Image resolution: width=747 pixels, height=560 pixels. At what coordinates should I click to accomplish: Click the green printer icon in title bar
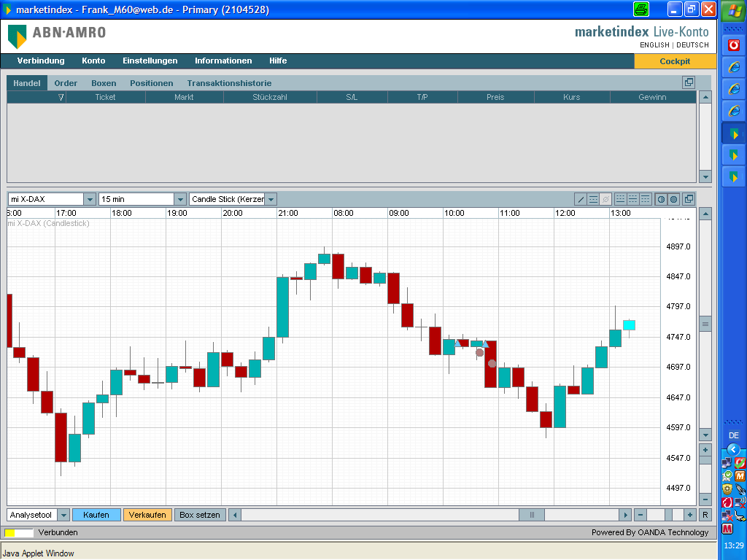(641, 9)
